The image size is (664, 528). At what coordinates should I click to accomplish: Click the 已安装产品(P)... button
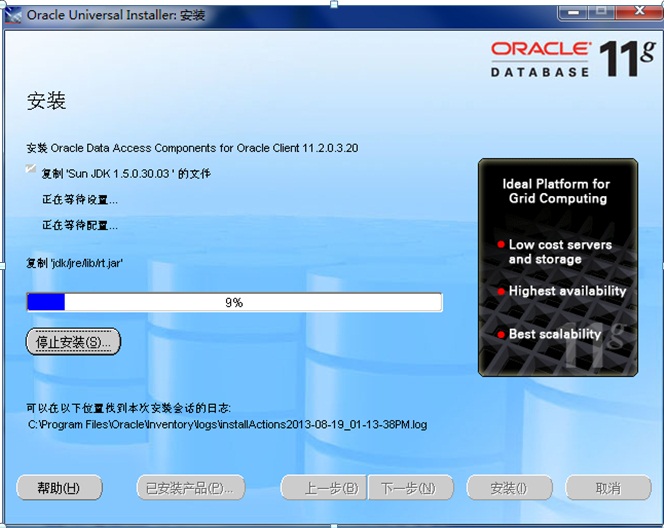point(191,488)
